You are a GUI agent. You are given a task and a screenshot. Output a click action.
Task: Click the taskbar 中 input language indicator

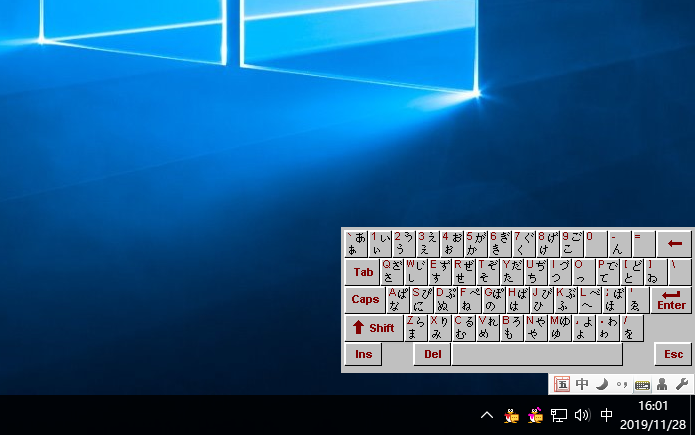[607, 415]
